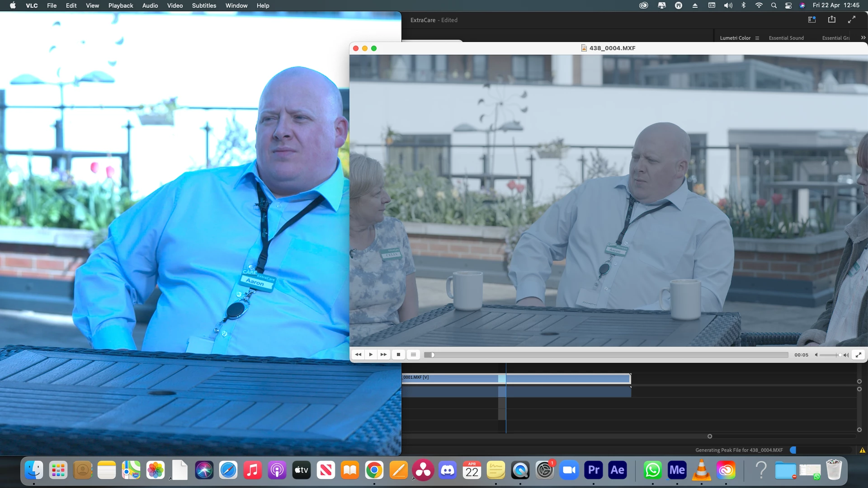
Task: Open the Subtitles menu
Action: tap(204, 5)
